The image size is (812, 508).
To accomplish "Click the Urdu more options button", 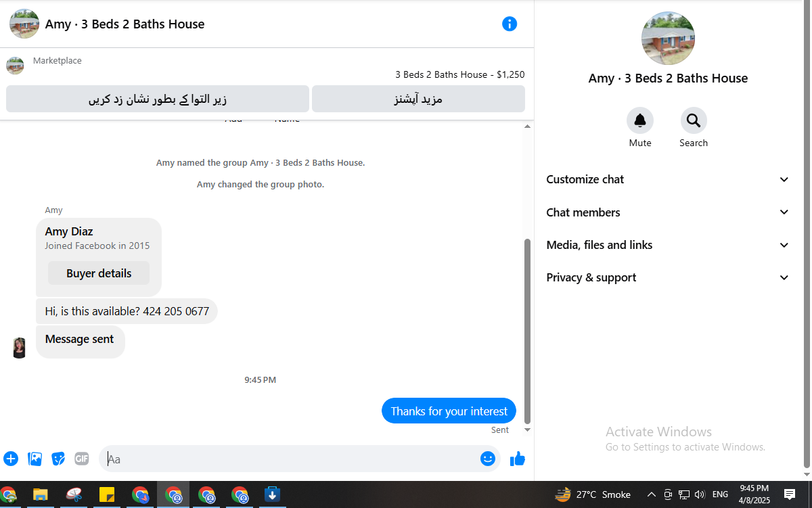I will point(418,99).
